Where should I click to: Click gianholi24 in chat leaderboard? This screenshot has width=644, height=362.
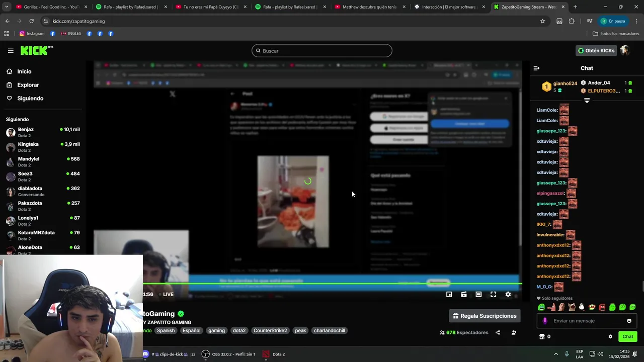(x=565, y=83)
